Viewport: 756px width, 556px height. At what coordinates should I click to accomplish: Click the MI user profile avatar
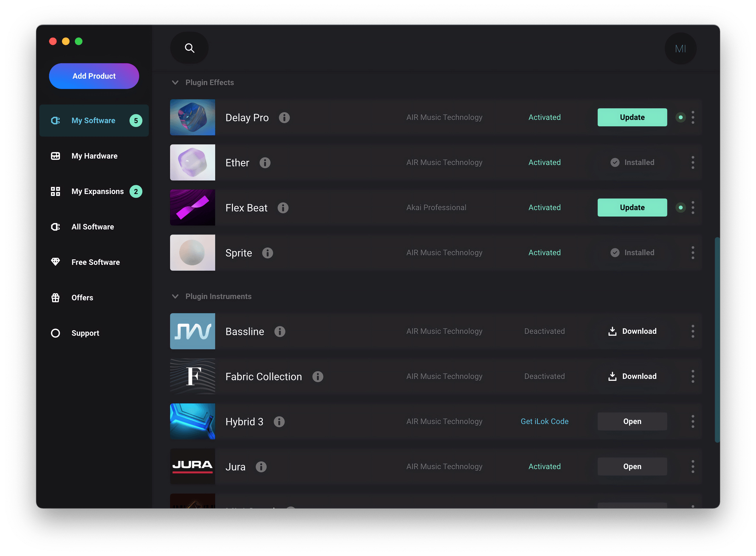(x=680, y=48)
